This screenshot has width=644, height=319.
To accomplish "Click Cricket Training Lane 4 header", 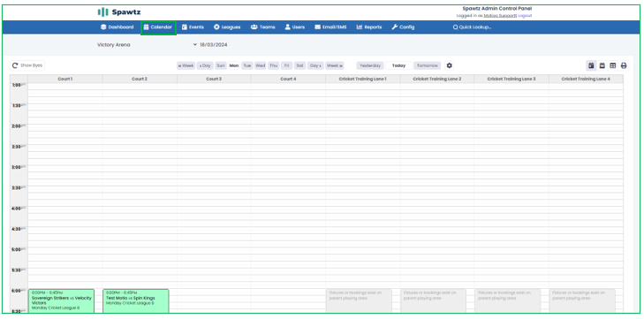I will (x=586, y=79).
